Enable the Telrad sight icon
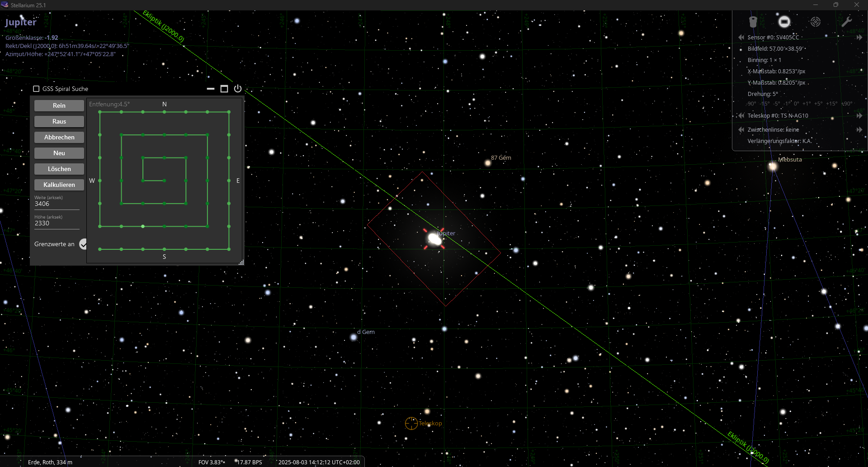This screenshot has width=868, height=467. tap(815, 22)
